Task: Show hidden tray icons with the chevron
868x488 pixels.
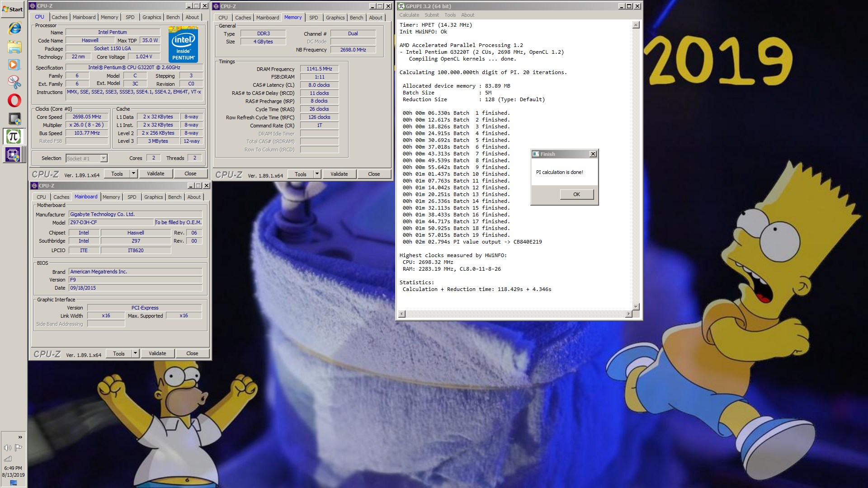Action: tap(20, 437)
